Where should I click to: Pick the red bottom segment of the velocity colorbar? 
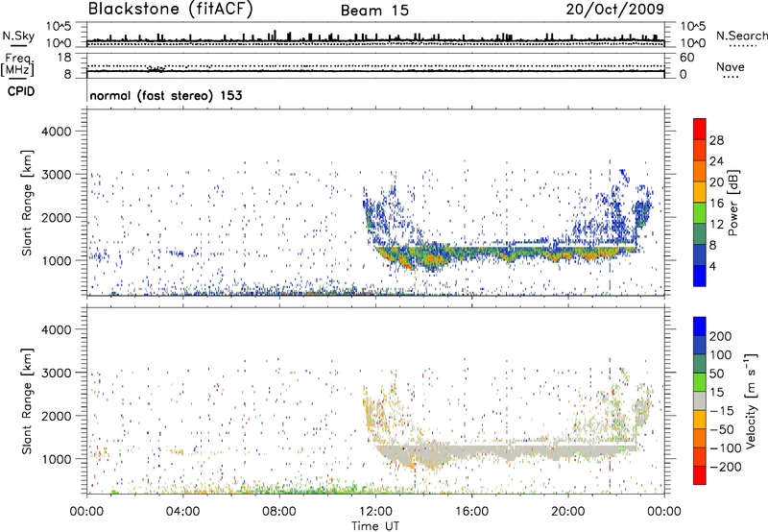pyautogui.click(x=700, y=475)
